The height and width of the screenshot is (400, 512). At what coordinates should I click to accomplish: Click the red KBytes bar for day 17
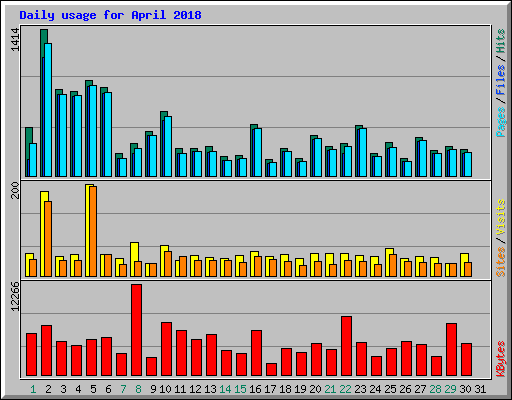click(x=271, y=369)
